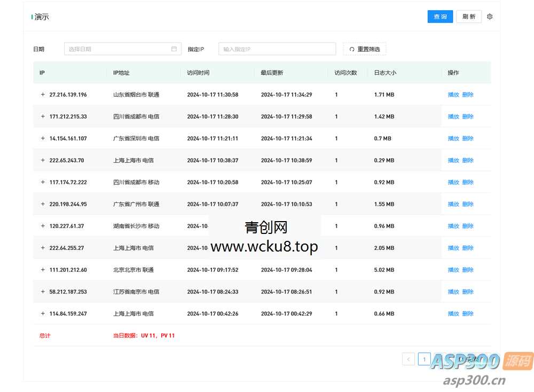Screen dimensions: 534x392
Task: Select page 1 in the pagination
Action: click(424, 359)
